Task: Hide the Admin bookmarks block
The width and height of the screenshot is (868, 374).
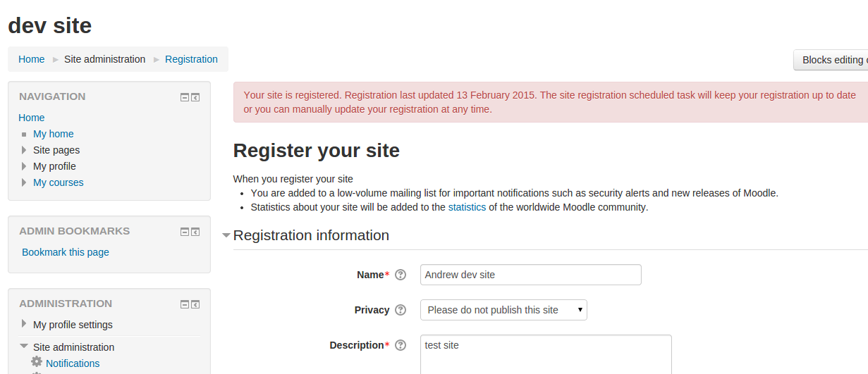Action: tap(185, 232)
